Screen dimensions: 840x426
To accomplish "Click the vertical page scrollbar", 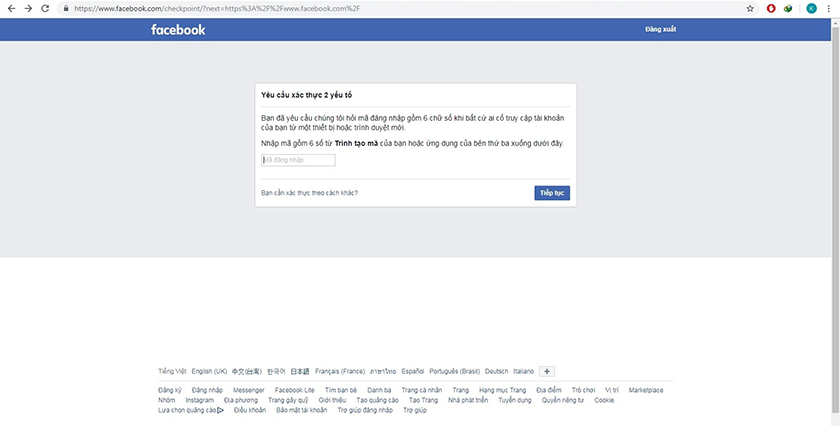I will tap(835, 221).
